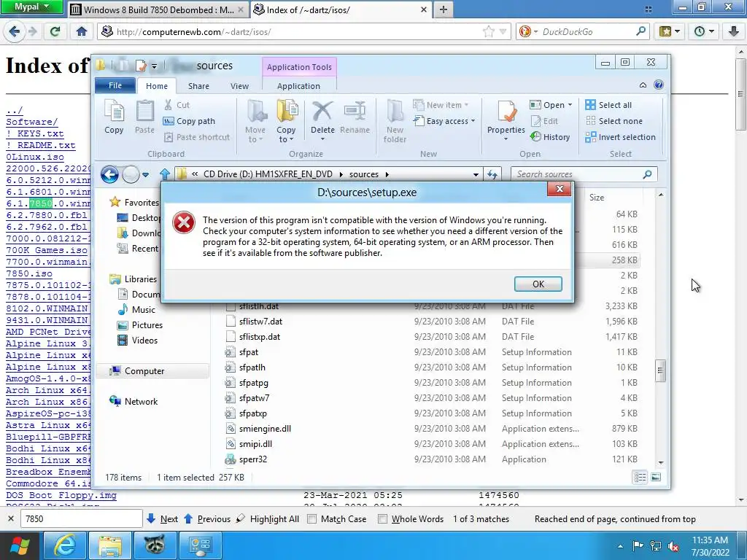Switch to the Share ribbon tab
Screen dimensions: 747x560
(198, 86)
